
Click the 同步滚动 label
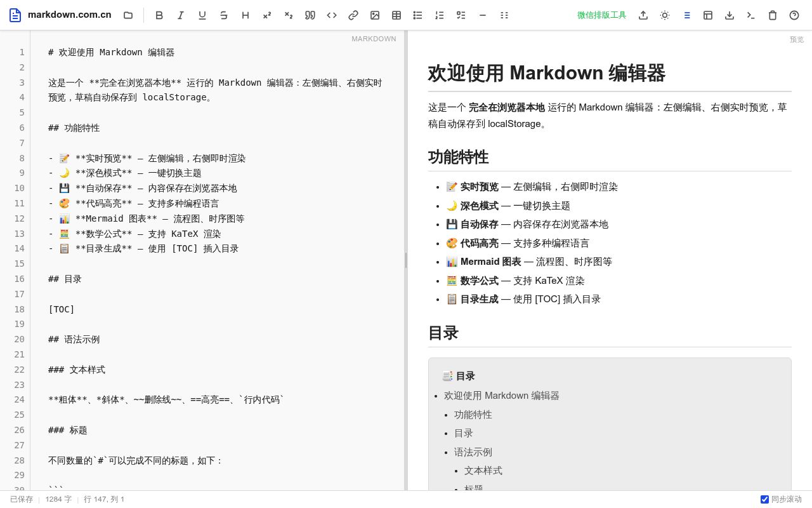787,500
